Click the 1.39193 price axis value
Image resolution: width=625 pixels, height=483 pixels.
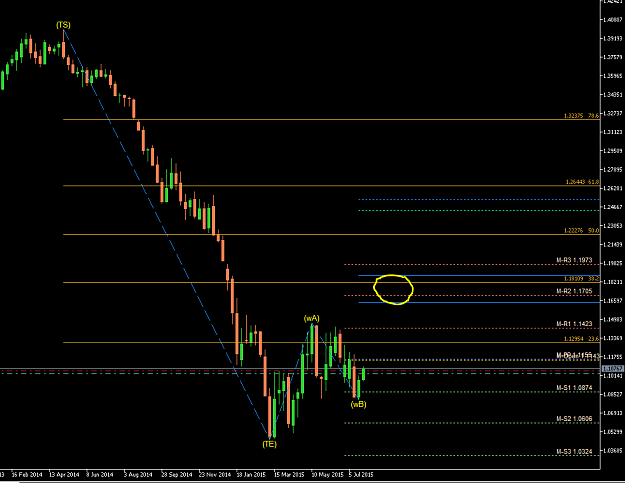pyautogui.click(x=613, y=38)
